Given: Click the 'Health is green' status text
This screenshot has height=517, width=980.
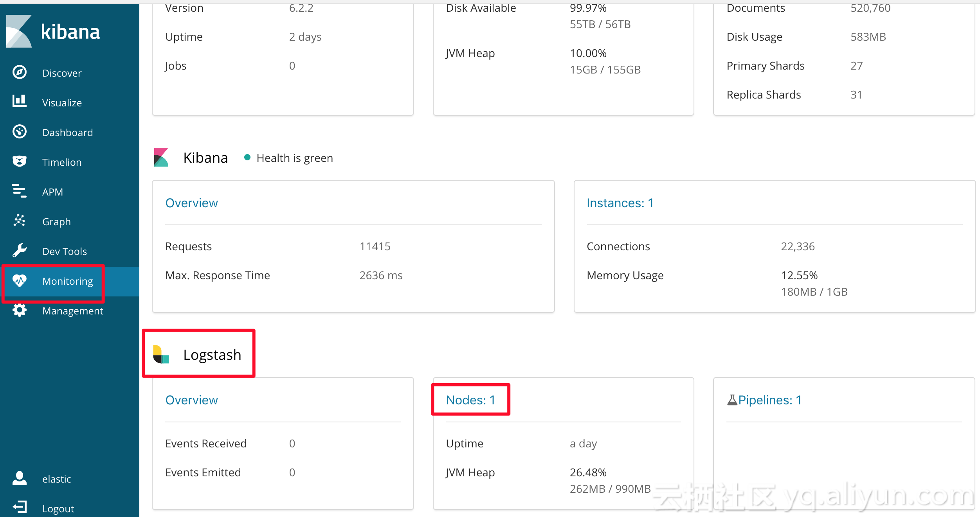Looking at the screenshot, I should coord(295,158).
